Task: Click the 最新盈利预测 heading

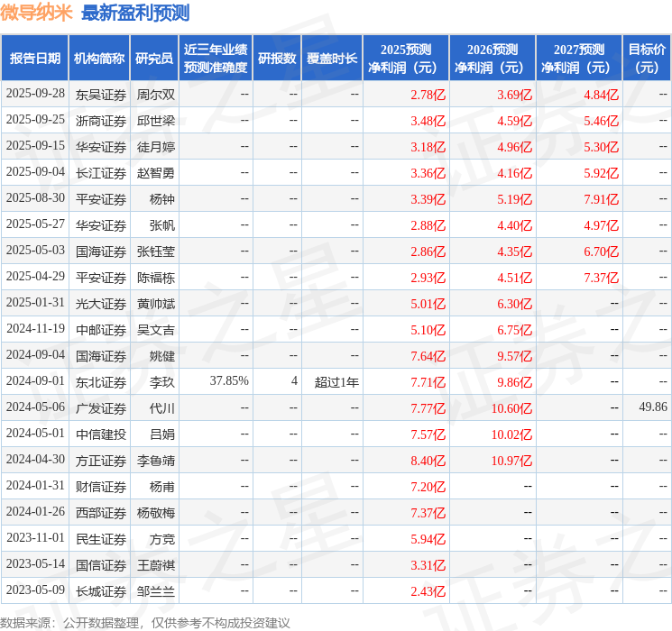Action: 135,13
